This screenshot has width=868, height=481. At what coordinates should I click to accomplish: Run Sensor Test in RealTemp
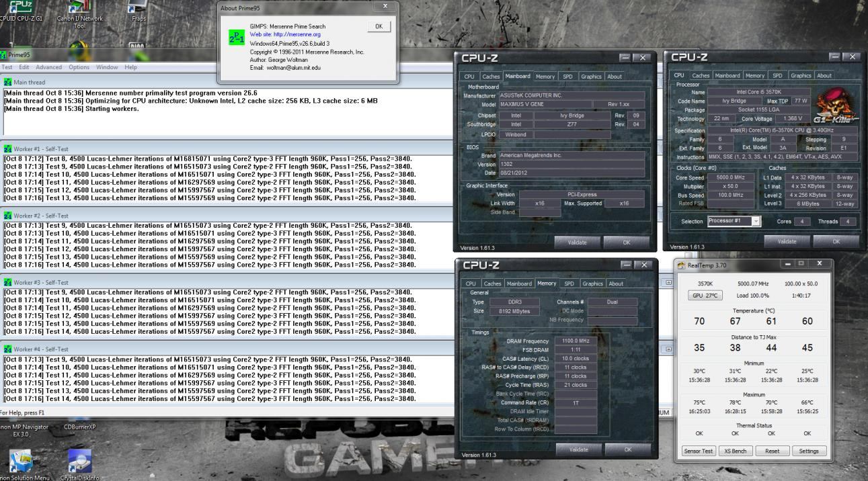point(699,451)
